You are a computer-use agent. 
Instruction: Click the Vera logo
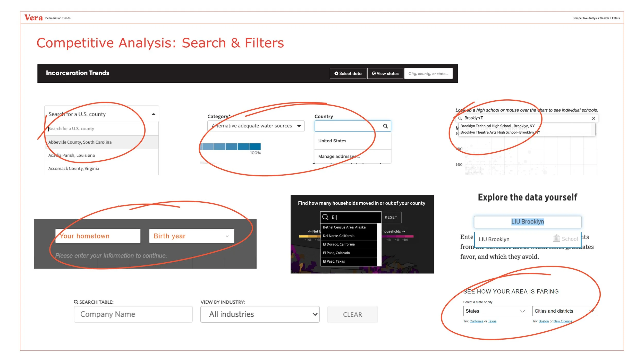(34, 17)
